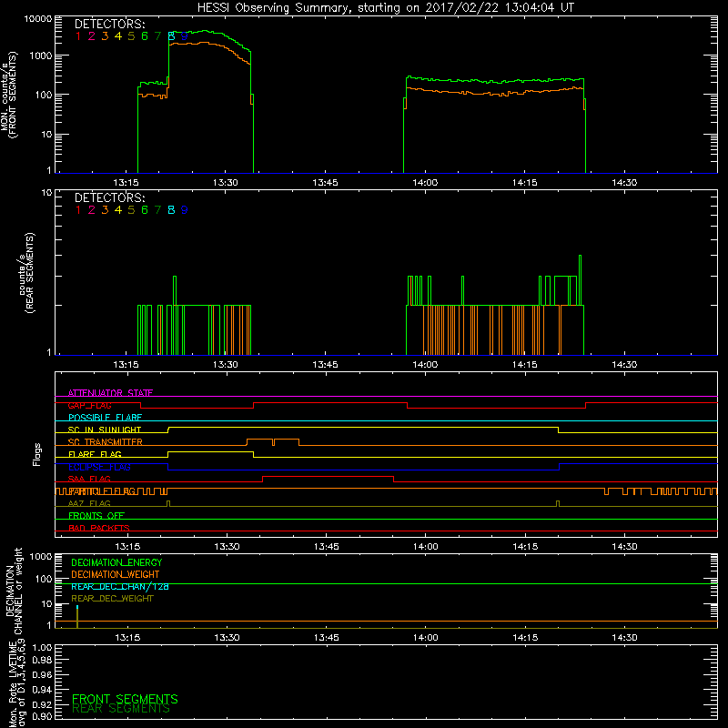
Task: Click cyan detector 8 in front segments legend
Action: coord(171,36)
